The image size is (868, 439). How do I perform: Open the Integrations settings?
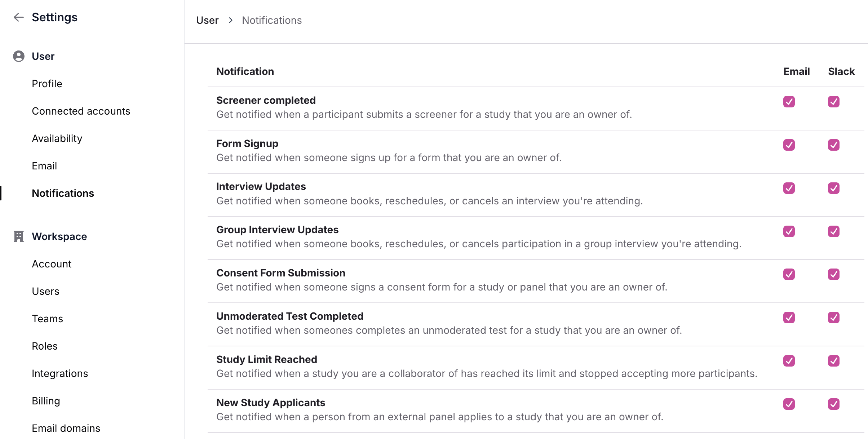(x=60, y=373)
